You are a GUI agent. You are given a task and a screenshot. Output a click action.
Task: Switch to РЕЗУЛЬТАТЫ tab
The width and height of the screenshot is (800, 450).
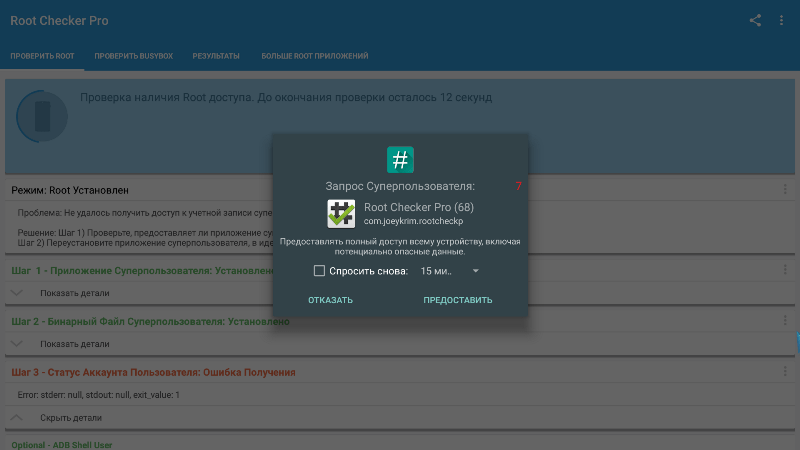tap(216, 56)
